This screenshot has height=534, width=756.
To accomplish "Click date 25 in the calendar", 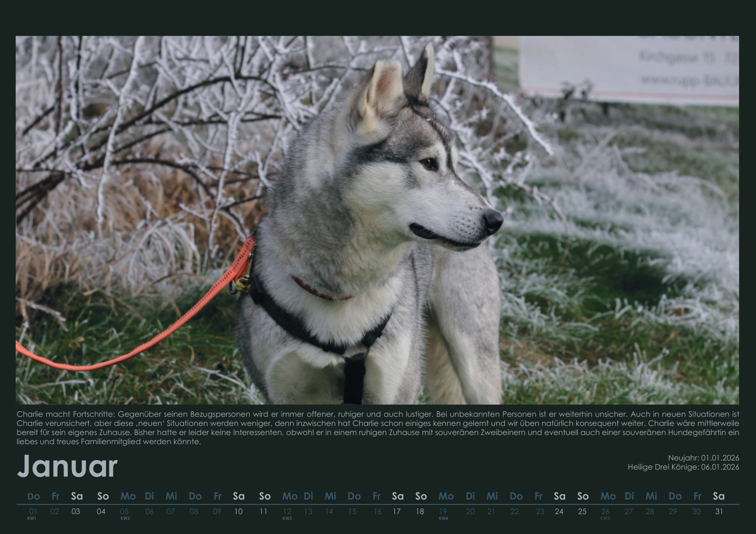I will tap(582, 511).
